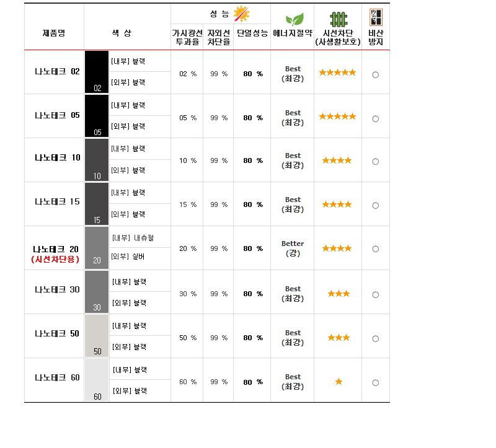Click the four-star rating in 나노테크 20 row
The width and height of the screenshot is (496, 448).
coord(337,248)
